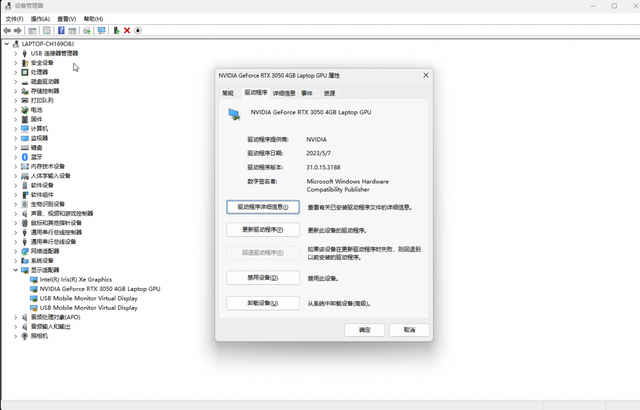Expand the 音频输入和输出 node

[16, 326]
